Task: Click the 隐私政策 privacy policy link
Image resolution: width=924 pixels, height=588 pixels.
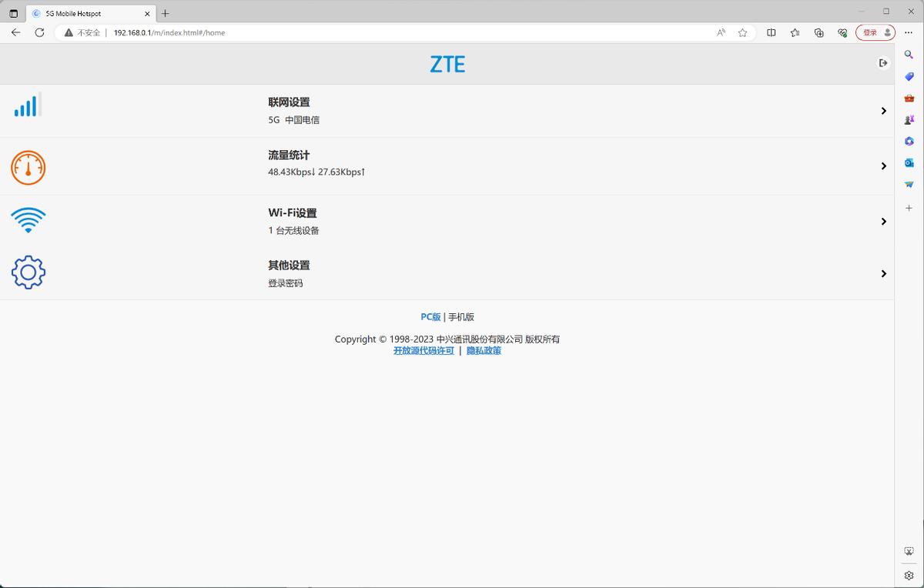Action: point(484,350)
